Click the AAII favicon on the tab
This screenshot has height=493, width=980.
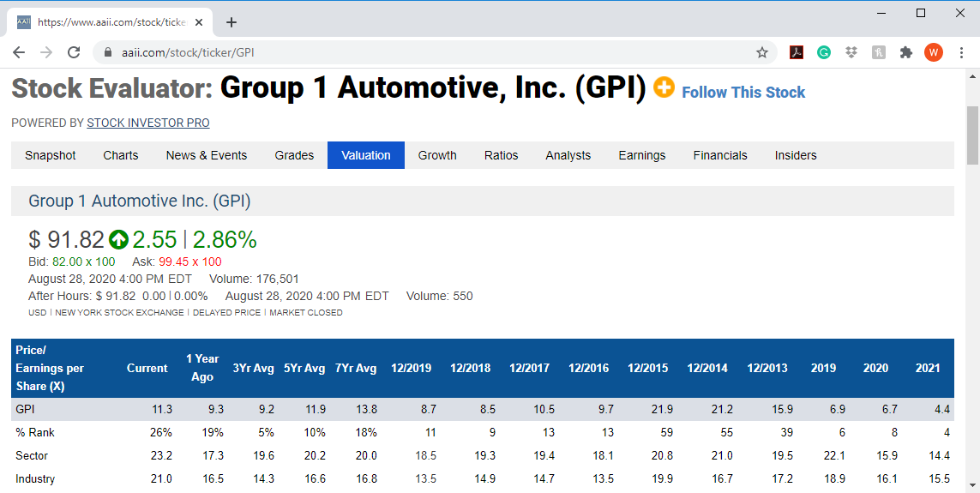[24, 22]
